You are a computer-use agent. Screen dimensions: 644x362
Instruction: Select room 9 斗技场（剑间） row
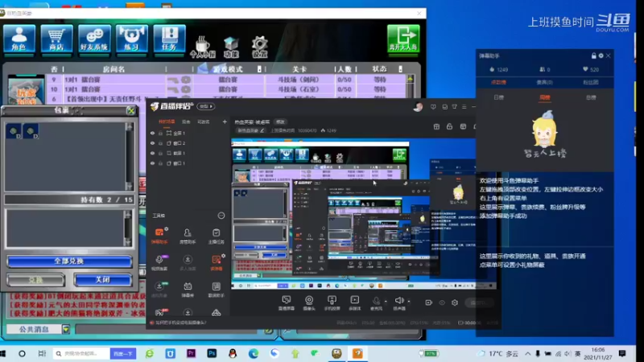click(x=228, y=80)
